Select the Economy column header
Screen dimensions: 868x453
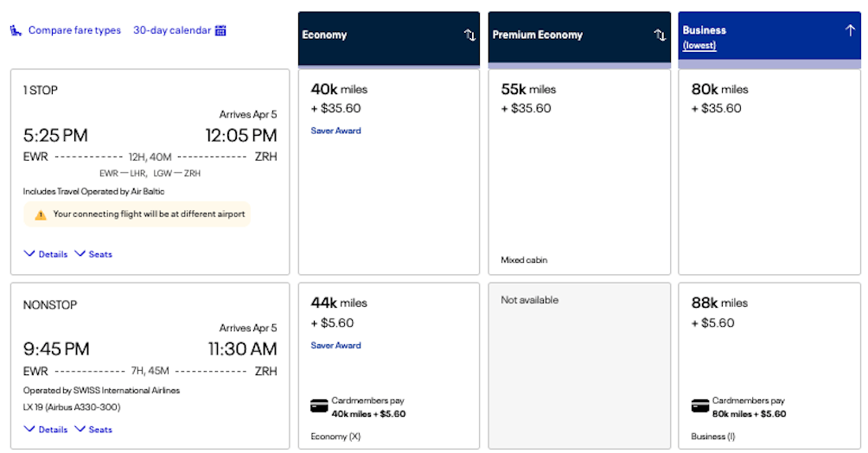point(372,35)
